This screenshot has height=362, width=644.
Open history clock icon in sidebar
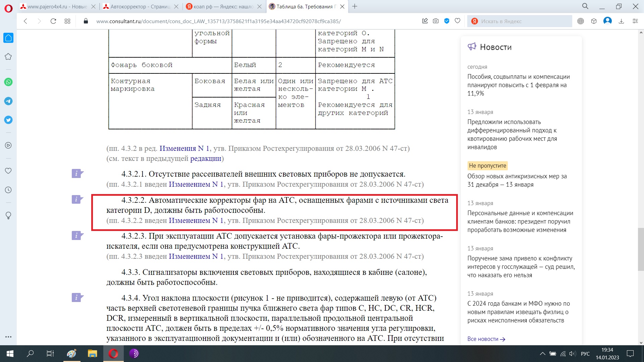tap(8, 190)
